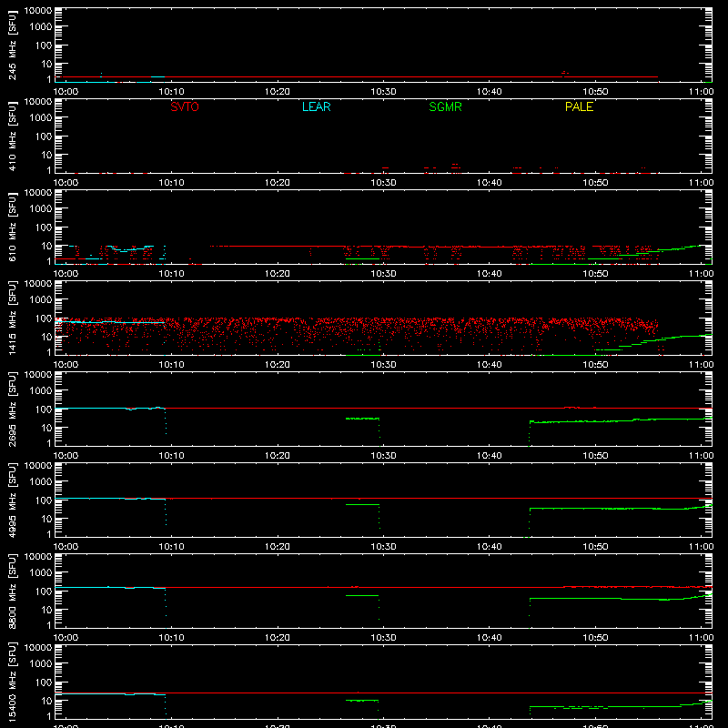This screenshot has width=728, height=728.
Task: Click the 100 y-axis value on 15400 MHz panel
Action: point(44,682)
